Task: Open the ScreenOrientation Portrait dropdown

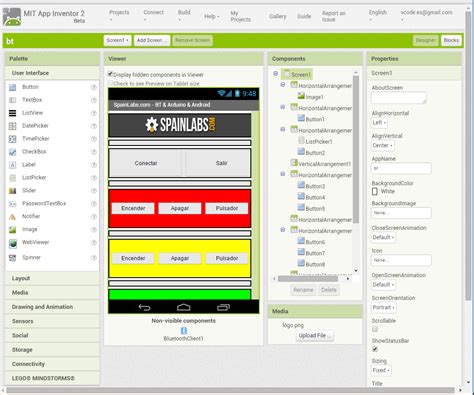Action: point(384,307)
